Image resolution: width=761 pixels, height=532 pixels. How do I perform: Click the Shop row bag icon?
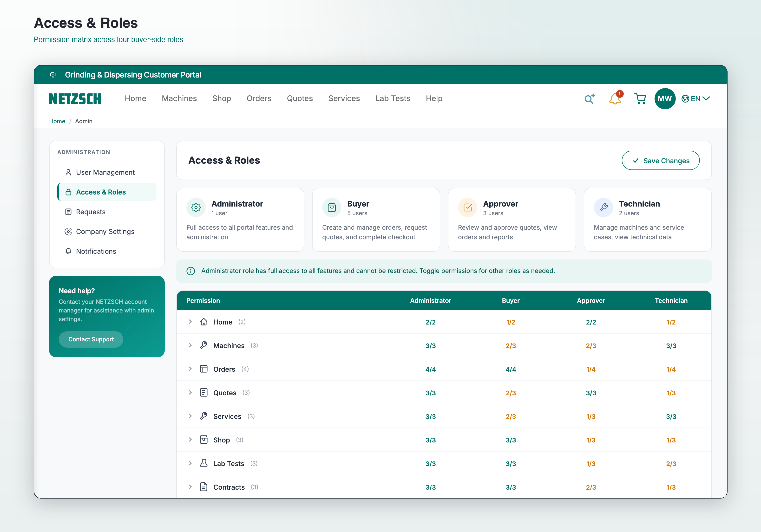[203, 440]
